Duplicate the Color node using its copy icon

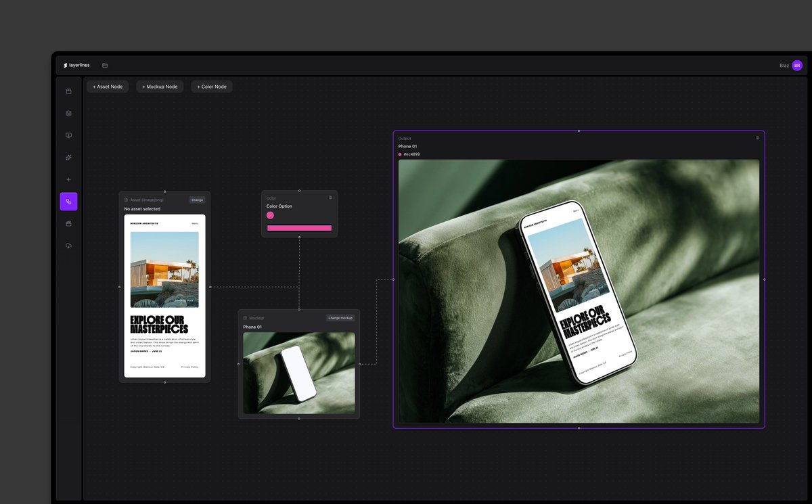[x=330, y=197]
